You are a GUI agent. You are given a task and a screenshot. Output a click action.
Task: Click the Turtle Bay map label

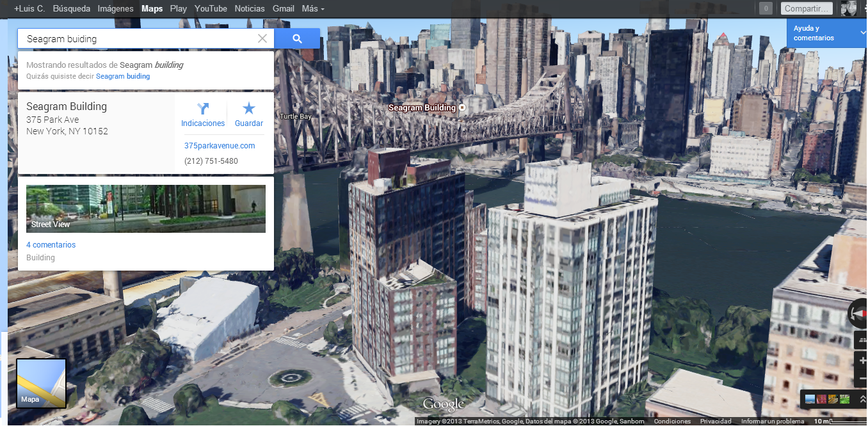pyautogui.click(x=296, y=116)
